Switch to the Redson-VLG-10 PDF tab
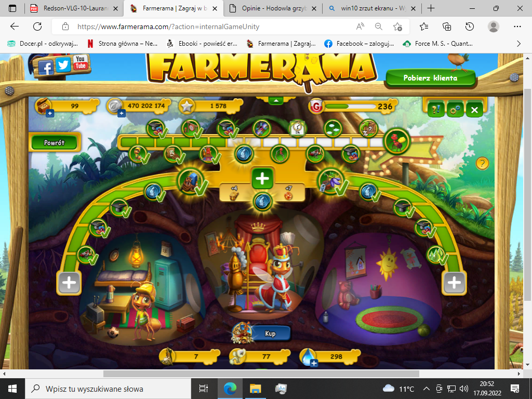This screenshot has width=532, height=399. click(x=75, y=8)
